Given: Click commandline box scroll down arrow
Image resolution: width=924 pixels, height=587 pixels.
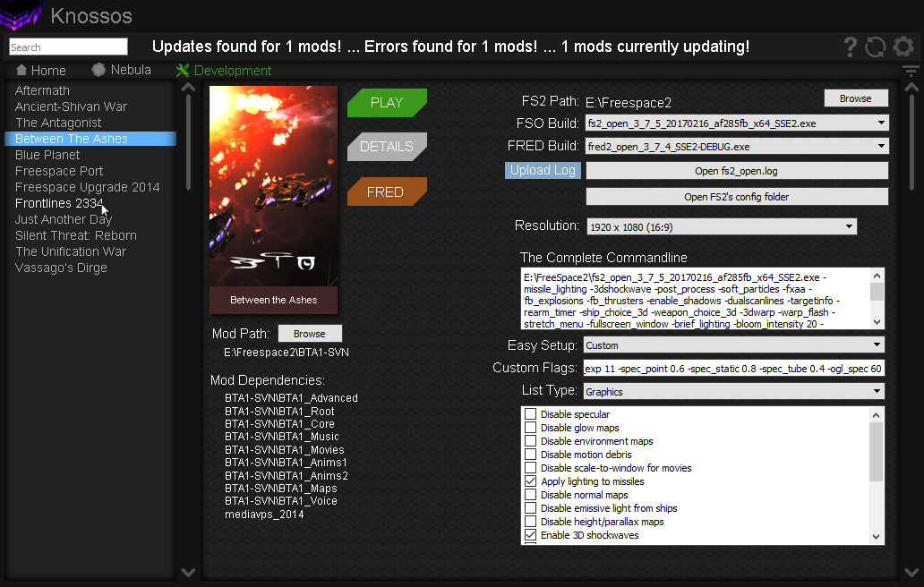Looking at the screenshot, I should click(877, 322).
